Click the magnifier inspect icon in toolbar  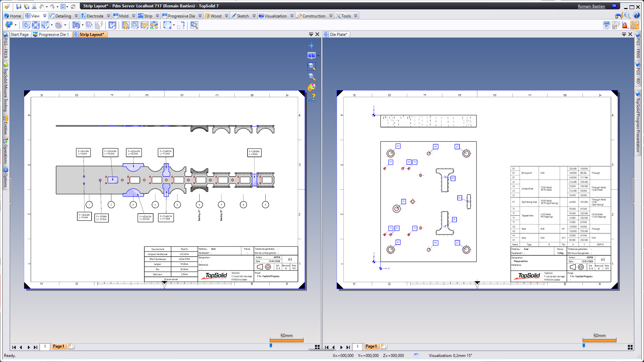(194, 25)
